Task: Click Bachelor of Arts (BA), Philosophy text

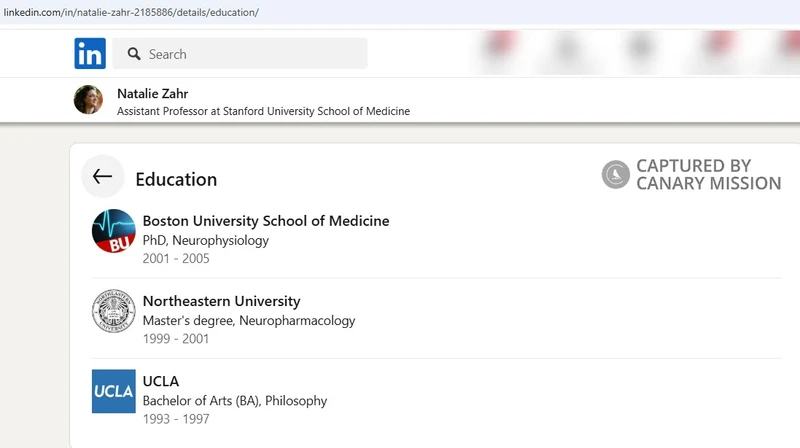Action: [x=235, y=401]
